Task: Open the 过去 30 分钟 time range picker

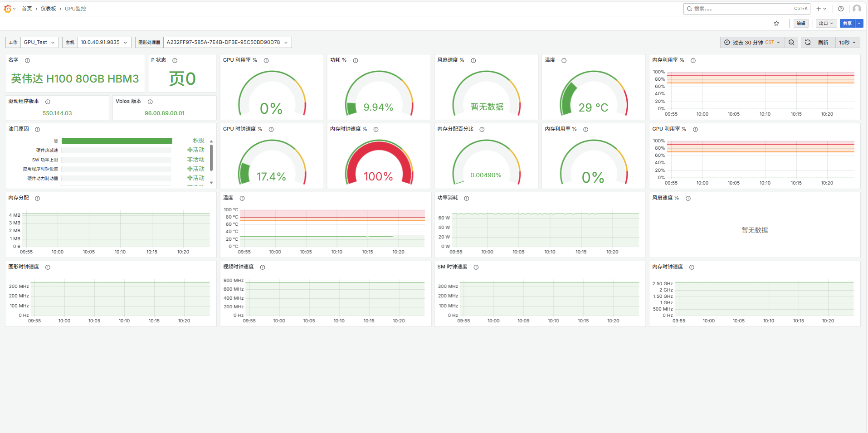Action: pyautogui.click(x=752, y=43)
